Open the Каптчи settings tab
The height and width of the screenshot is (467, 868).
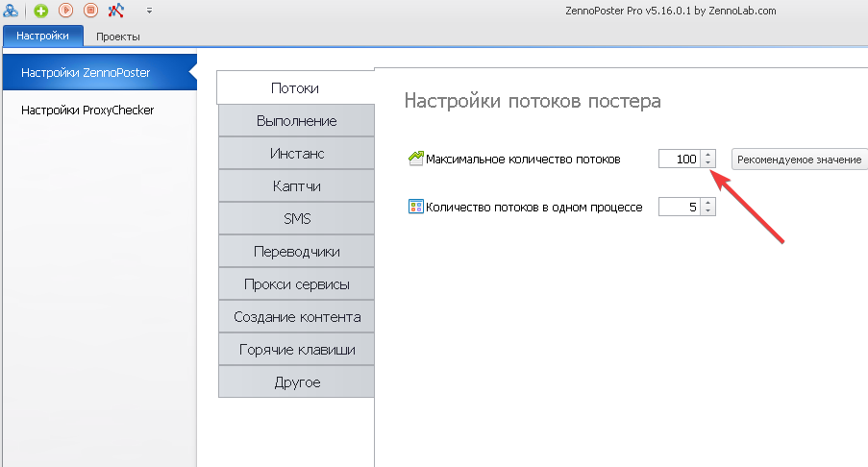[x=296, y=185]
